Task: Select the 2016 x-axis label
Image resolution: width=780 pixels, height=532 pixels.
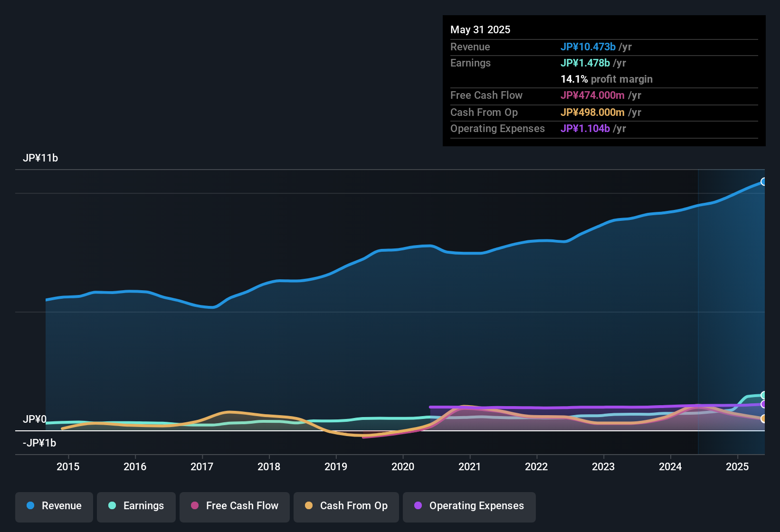Action: (135, 466)
